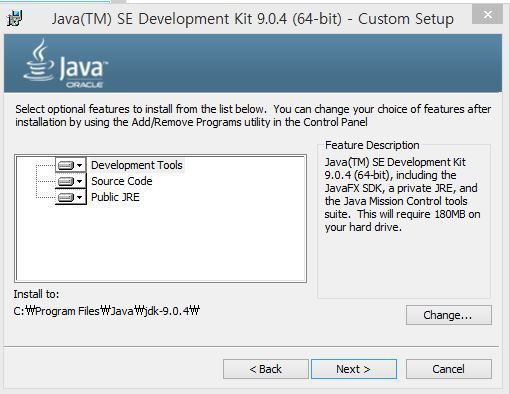
Task: Click the install path C:\Program Files\Java\jdk-9.0.4\ text
Action: click(x=107, y=311)
